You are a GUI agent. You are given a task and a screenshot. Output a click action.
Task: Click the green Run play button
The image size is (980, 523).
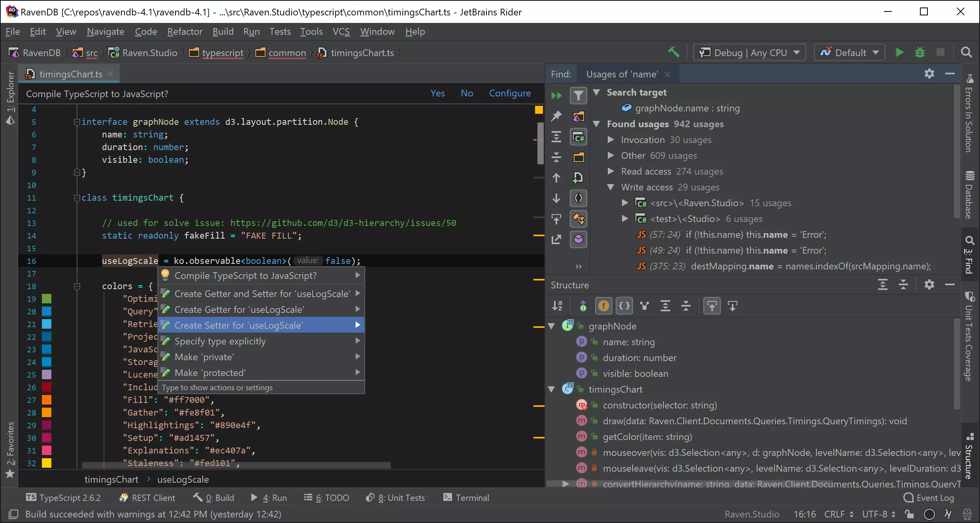tap(899, 53)
